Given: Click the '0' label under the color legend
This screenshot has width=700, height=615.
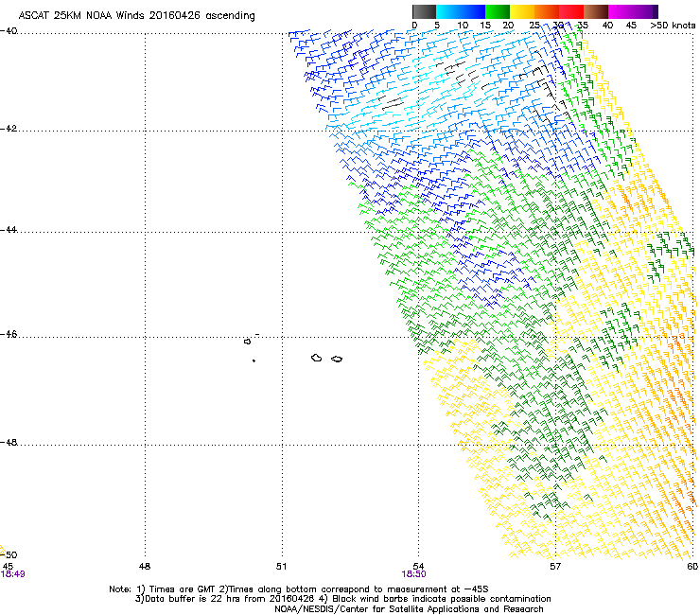Looking at the screenshot, I should coord(414,26).
